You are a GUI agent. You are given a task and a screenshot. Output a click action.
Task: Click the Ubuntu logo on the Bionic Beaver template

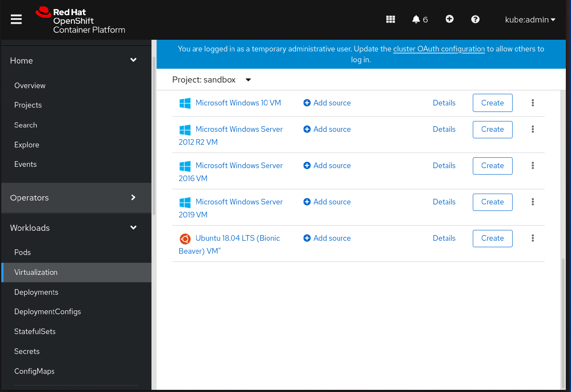tap(185, 239)
